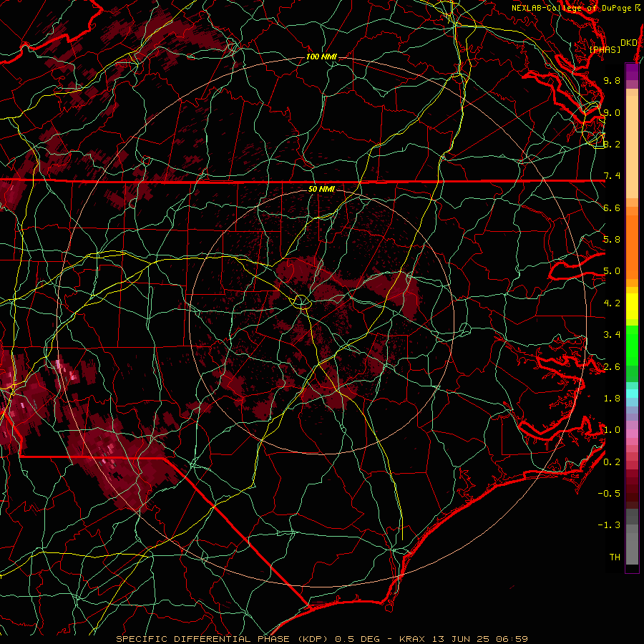The height and width of the screenshot is (644, 644).
Task: Pick the bright yellow segment of the color bar
Action: coord(632,306)
